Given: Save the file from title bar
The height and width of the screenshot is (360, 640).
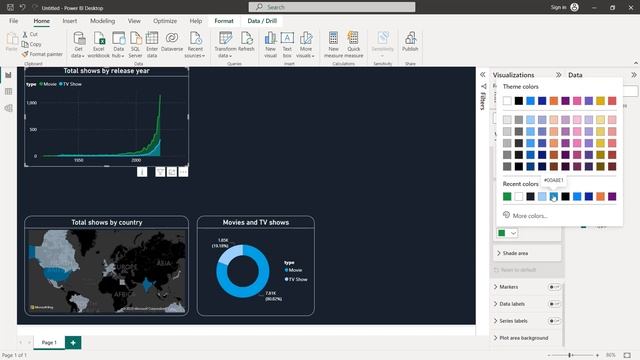Looking at the screenshot, I should (x=10, y=7).
